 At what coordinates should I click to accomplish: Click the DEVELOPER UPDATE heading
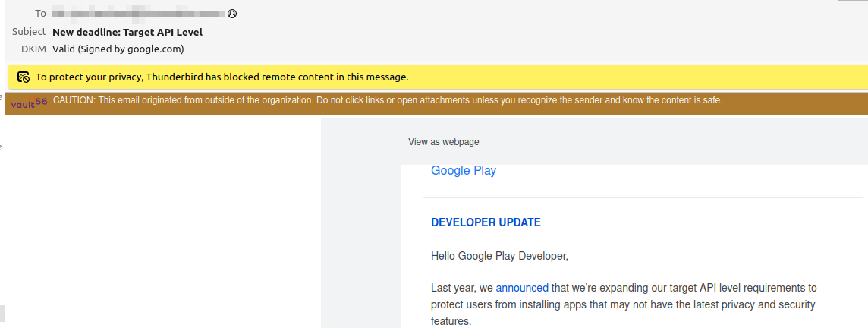click(x=486, y=222)
